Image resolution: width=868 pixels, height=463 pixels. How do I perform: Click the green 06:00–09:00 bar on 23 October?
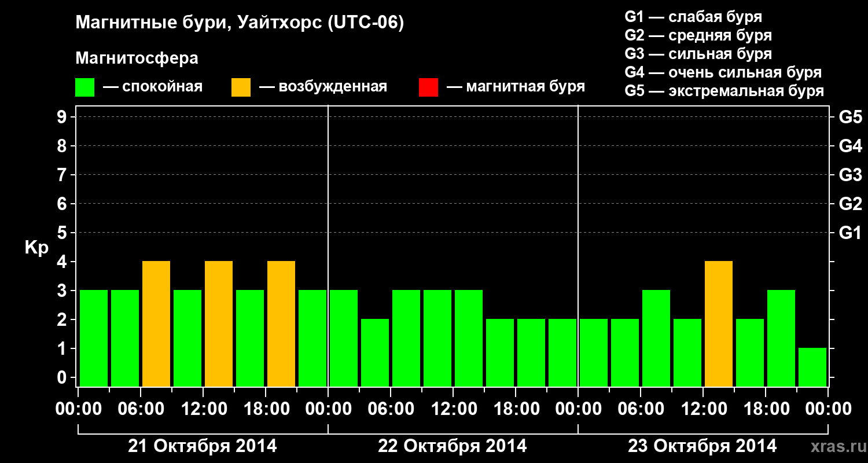[656, 338]
